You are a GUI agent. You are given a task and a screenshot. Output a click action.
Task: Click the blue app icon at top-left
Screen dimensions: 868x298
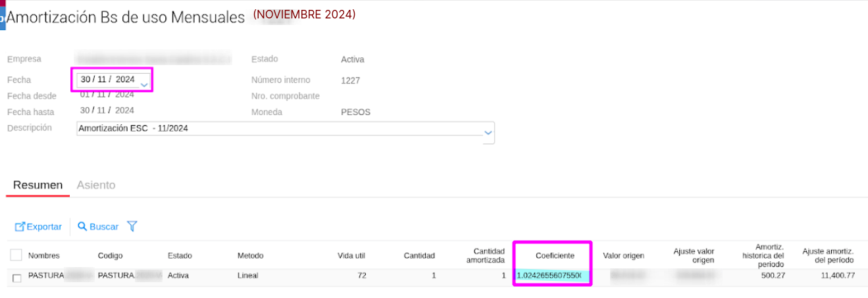[x=3, y=18]
